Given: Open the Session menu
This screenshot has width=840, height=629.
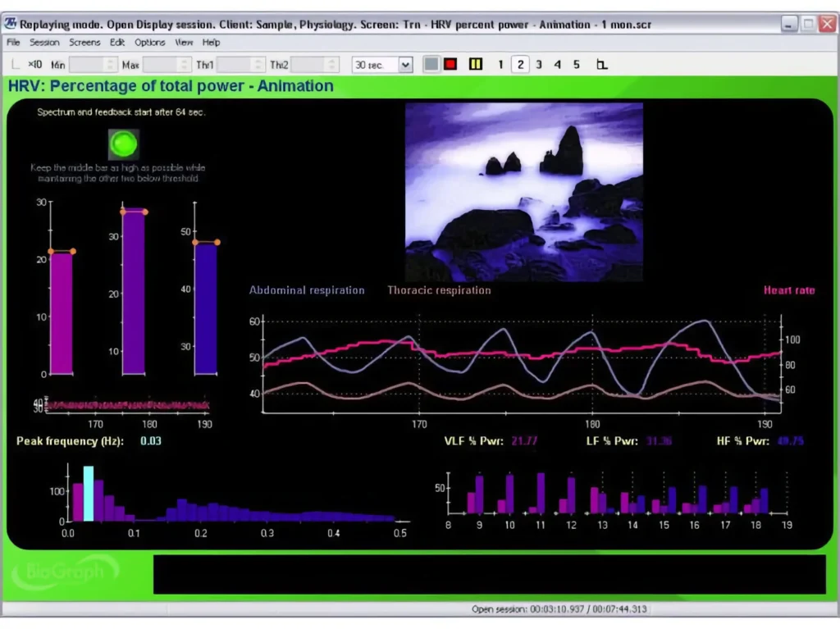Looking at the screenshot, I should (44, 43).
